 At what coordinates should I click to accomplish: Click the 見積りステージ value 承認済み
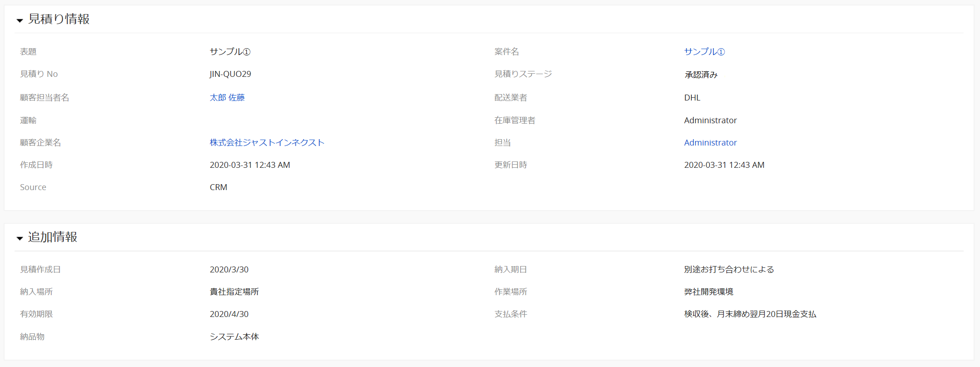[701, 75]
